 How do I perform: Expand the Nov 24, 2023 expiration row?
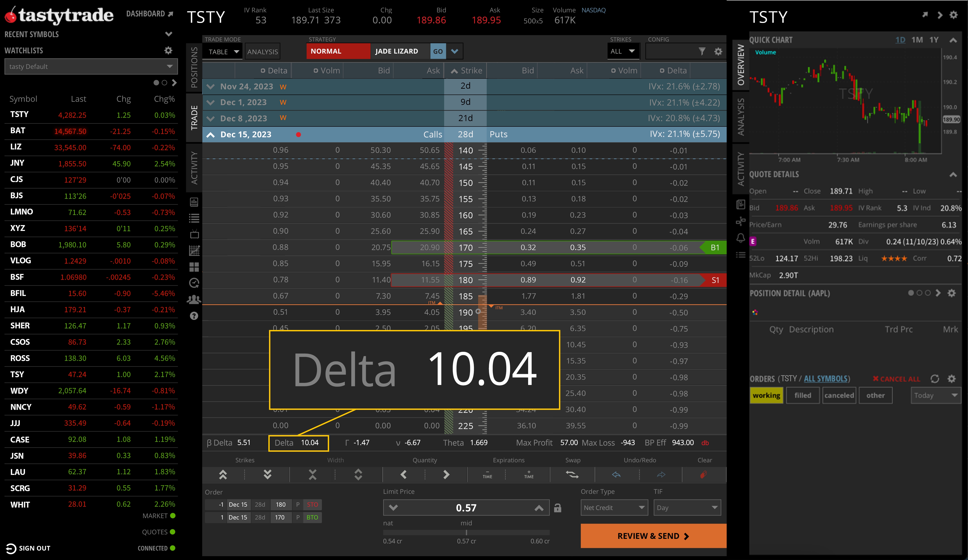[210, 86]
